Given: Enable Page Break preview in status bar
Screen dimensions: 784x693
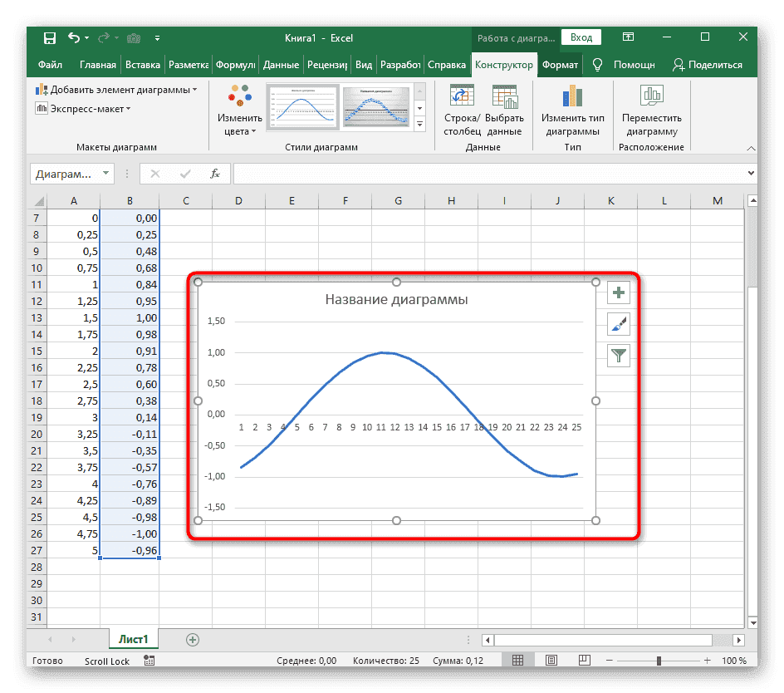Looking at the screenshot, I should pos(585,660).
